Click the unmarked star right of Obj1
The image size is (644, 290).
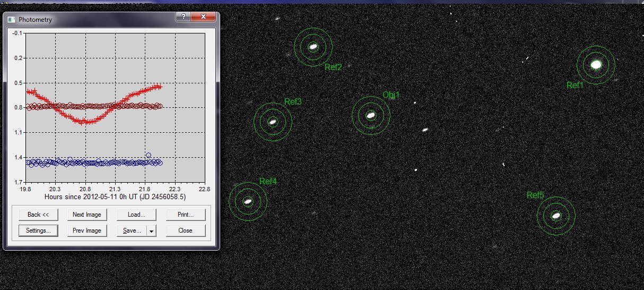coord(425,130)
